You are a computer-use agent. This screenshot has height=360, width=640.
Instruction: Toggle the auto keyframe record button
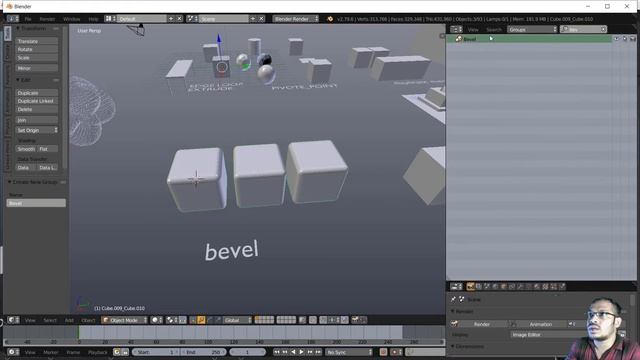tap(383, 352)
